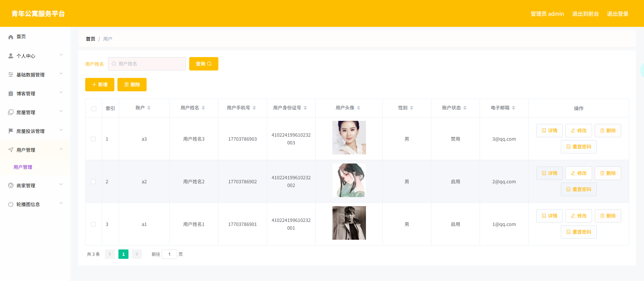Click the 房屋管理 copy icon
Viewport: 644px width, 281px height.
click(x=11, y=112)
